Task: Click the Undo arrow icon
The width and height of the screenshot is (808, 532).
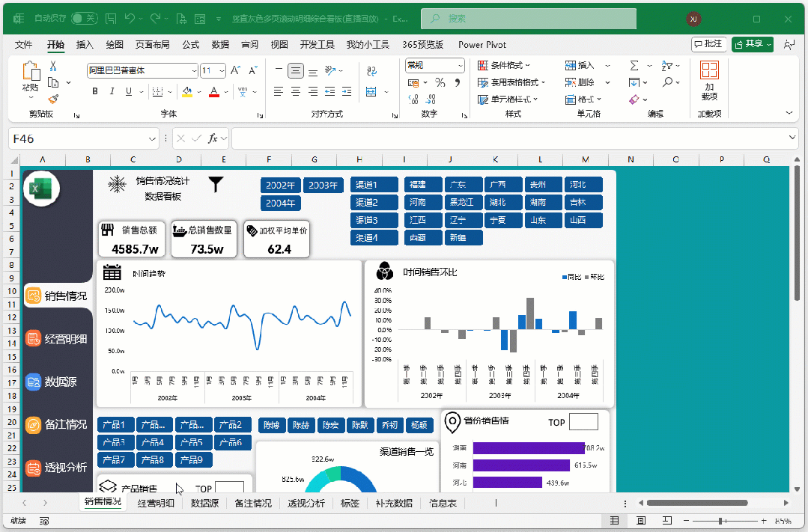Action: pos(130,19)
